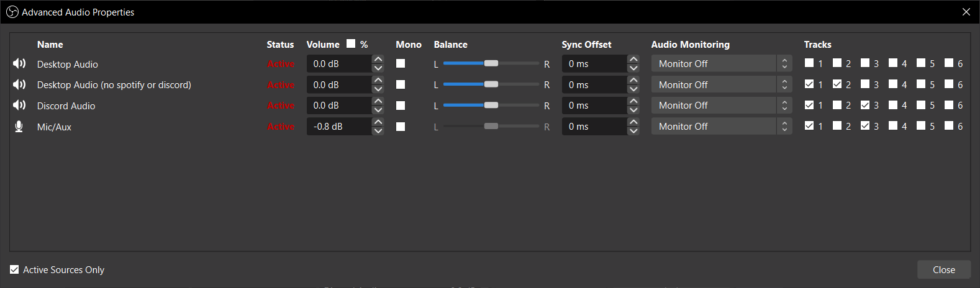The image size is (980, 288).
Task: Click Discord Audio sync offset field
Action: pos(594,106)
